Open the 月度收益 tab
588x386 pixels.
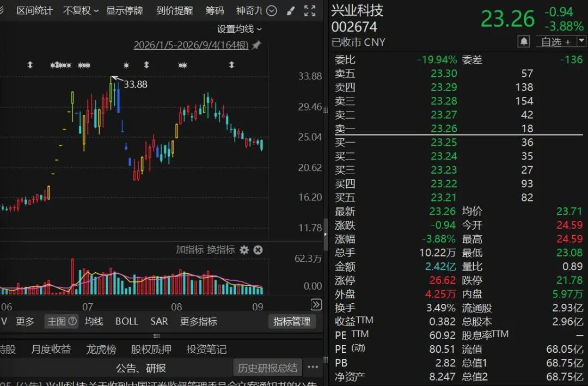tap(51, 349)
